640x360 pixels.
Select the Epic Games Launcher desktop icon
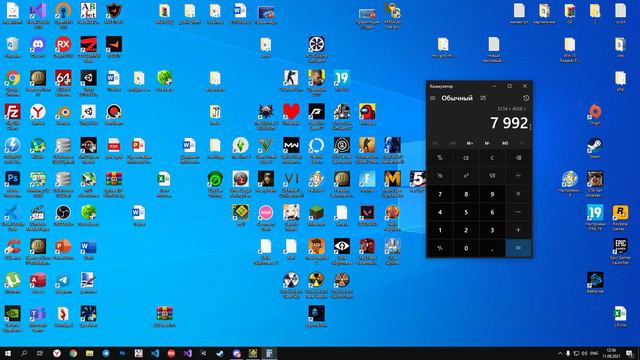[620, 251]
